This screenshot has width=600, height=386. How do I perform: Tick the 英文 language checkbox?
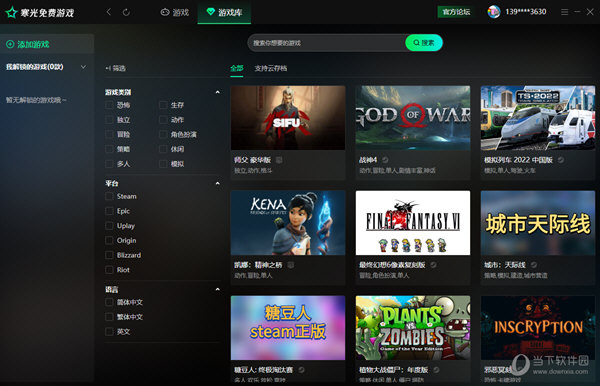click(109, 332)
